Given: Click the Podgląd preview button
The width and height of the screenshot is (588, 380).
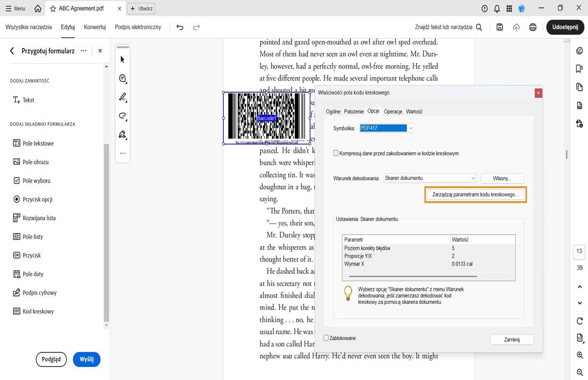Looking at the screenshot, I should tap(51, 359).
